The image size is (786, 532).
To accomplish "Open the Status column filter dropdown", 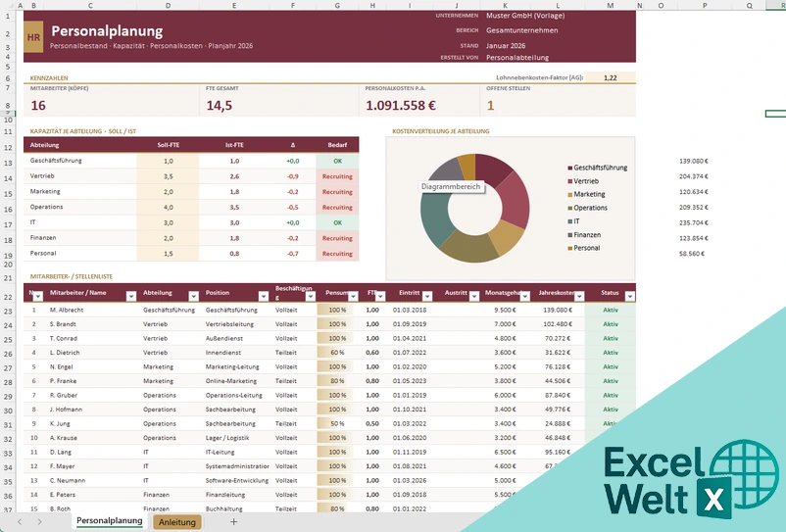I will click(629, 297).
